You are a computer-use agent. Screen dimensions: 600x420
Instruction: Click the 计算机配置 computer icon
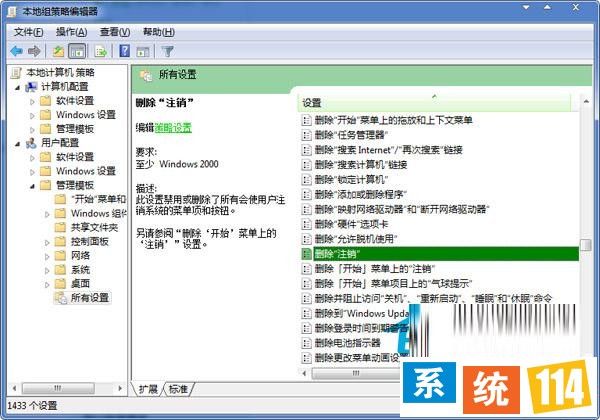(x=31, y=87)
